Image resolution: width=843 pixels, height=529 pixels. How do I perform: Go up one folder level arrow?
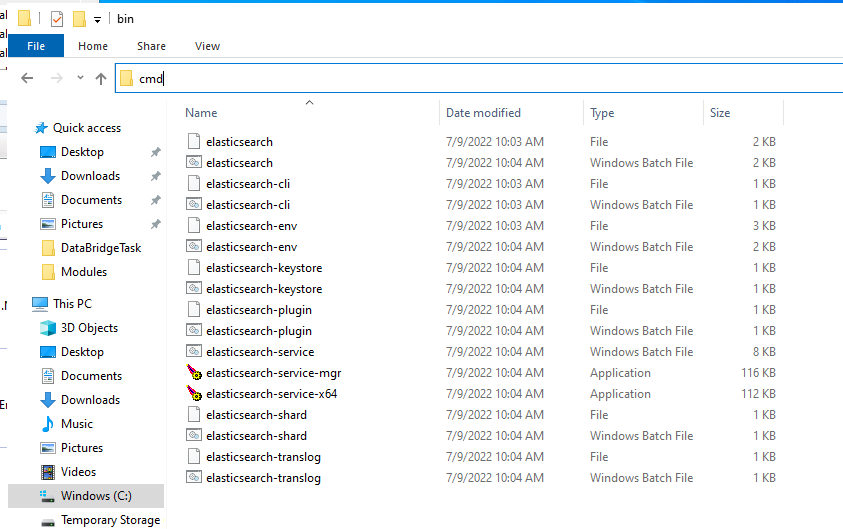[x=101, y=78]
